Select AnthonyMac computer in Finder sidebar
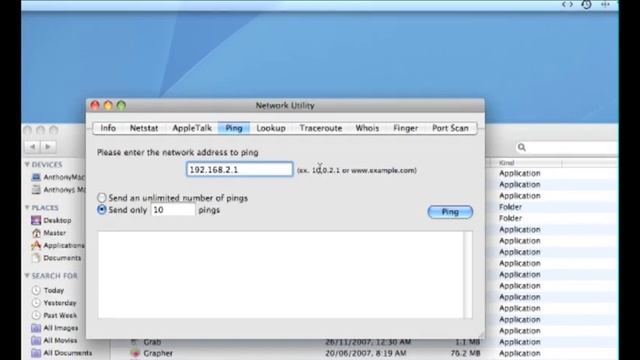The image size is (640, 360). click(x=59, y=177)
